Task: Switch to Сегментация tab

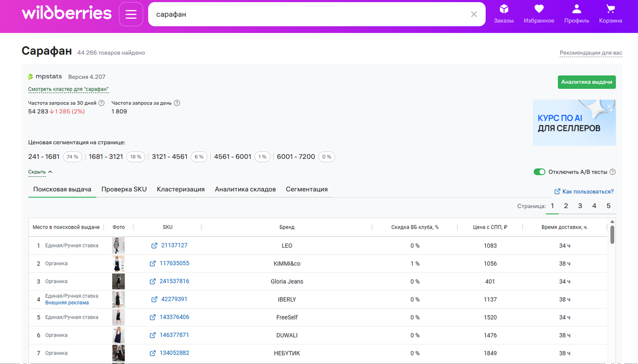Action: tap(307, 189)
